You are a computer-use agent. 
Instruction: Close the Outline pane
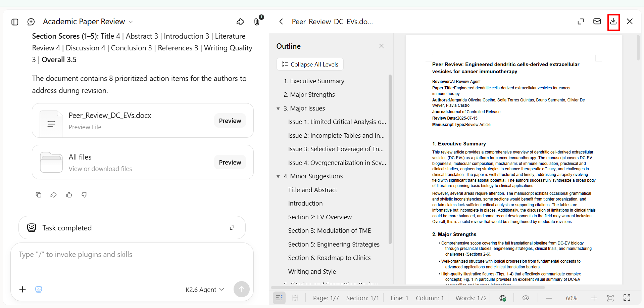pos(381,46)
